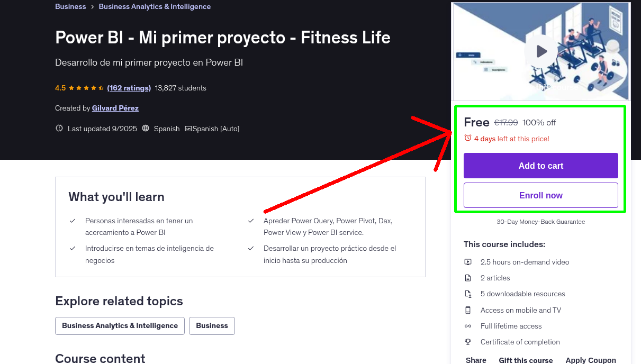Click the Spanish [Auto] captions icon
The height and width of the screenshot is (364, 641).
click(x=188, y=128)
